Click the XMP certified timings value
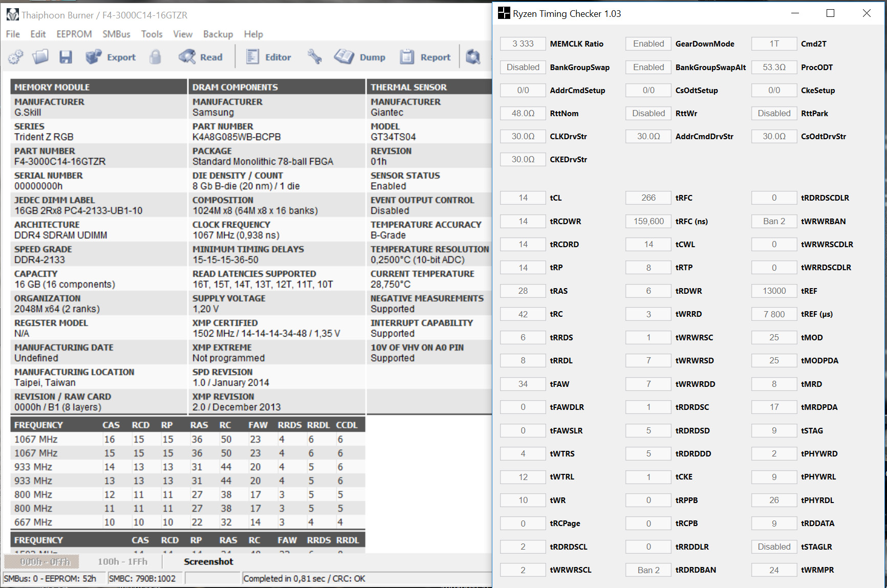This screenshot has height=588, width=887. pyautogui.click(x=266, y=334)
